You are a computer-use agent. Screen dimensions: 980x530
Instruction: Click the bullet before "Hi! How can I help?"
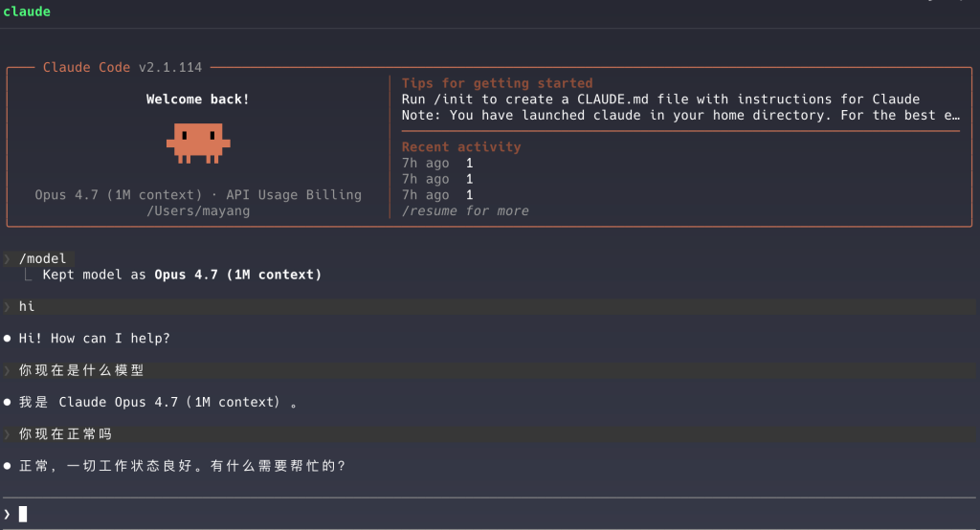pos(8,339)
